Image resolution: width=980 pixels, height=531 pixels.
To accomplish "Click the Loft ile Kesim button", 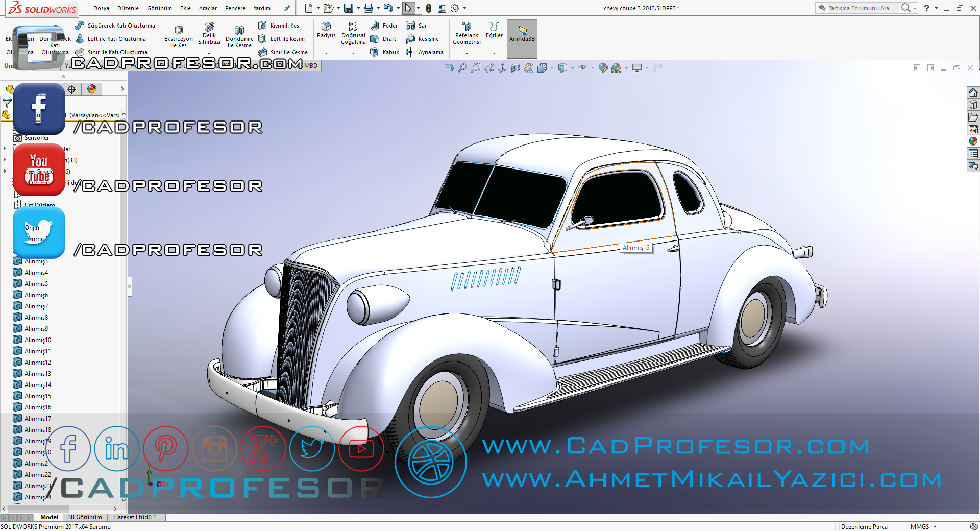I will point(281,39).
